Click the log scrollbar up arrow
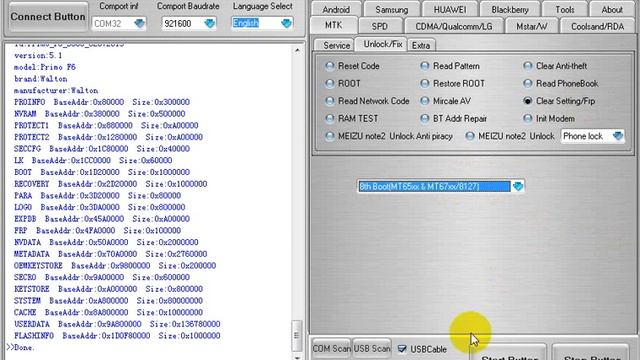 [x=297, y=50]
